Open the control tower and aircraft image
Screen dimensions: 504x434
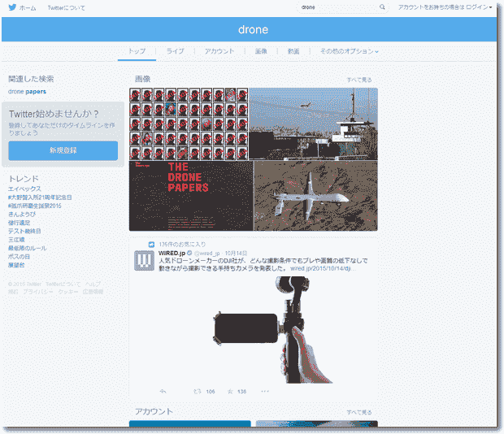[314, 124]
